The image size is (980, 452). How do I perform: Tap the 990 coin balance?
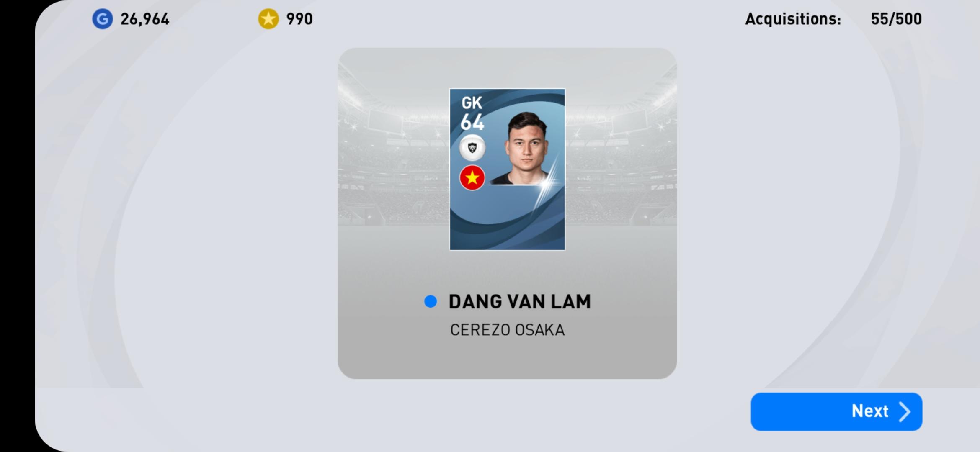(x=299, y=19)
